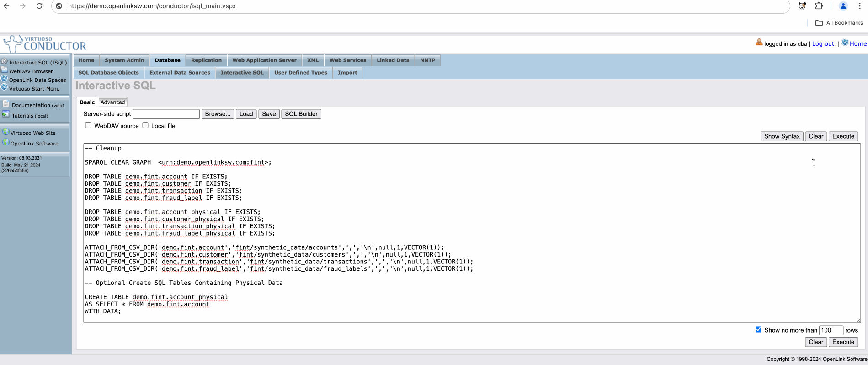Click the Home globe icon at top right

click(845, 43)
